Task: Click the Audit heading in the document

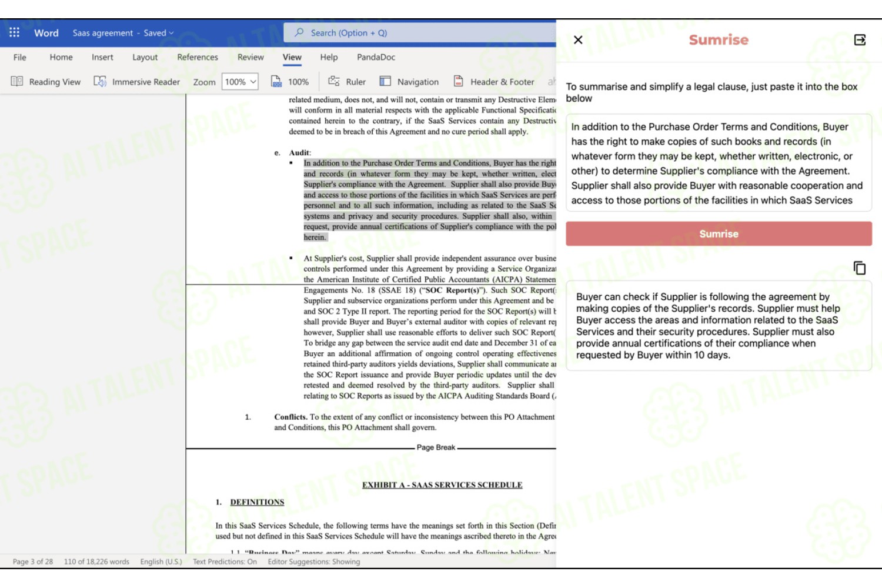Action: tap(299, 153)
